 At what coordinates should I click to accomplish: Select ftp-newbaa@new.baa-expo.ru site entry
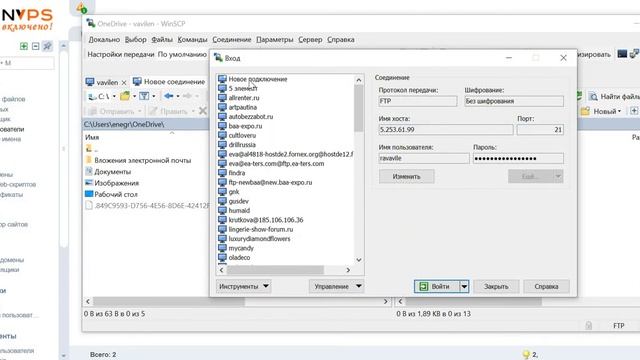click(x=270, y=182)
